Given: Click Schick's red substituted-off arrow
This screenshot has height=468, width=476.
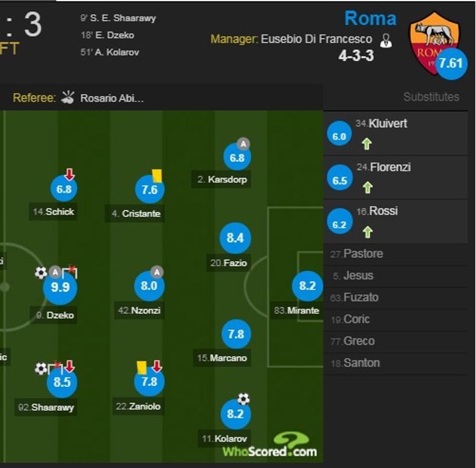Looking at the screenshot, I should pyautogui.click(x=70, y=174).
